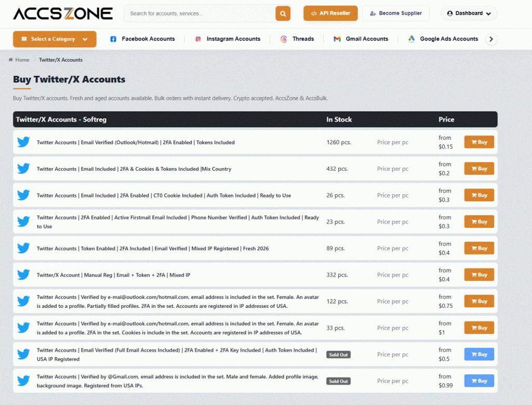Viewport: 532px width, 405px height.
Task: Click 'Twitter/X Accounts - Softreg' table header
Action: tap(61, 119)
